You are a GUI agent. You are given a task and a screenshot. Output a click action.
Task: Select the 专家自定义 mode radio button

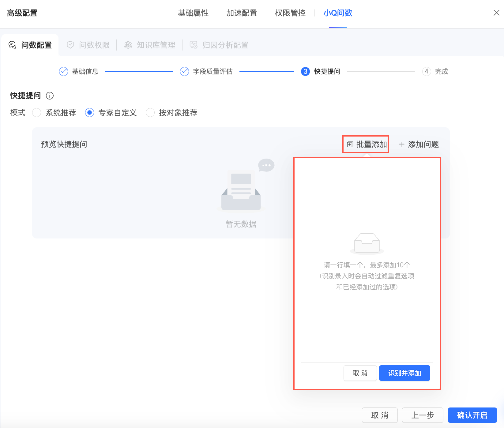[x=89, y=113]
